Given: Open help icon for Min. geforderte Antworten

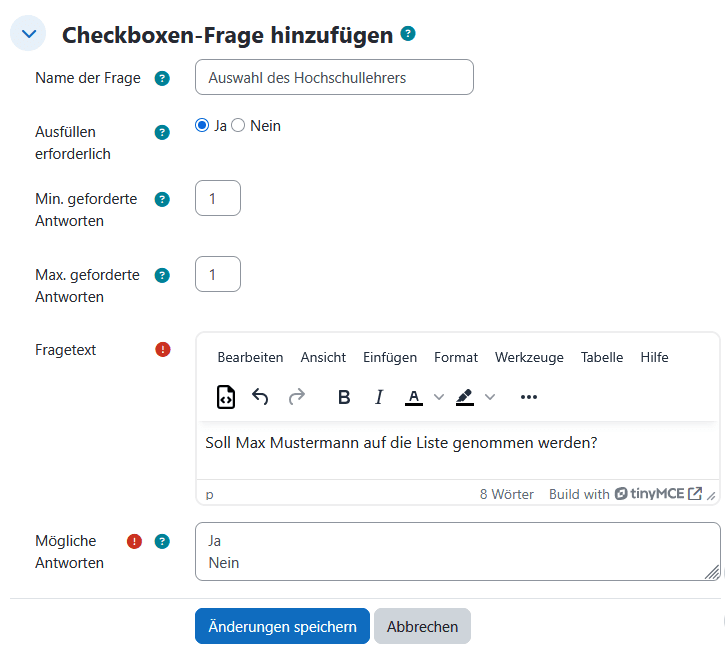Looking at the screenshot, I should tap(162, 200).
